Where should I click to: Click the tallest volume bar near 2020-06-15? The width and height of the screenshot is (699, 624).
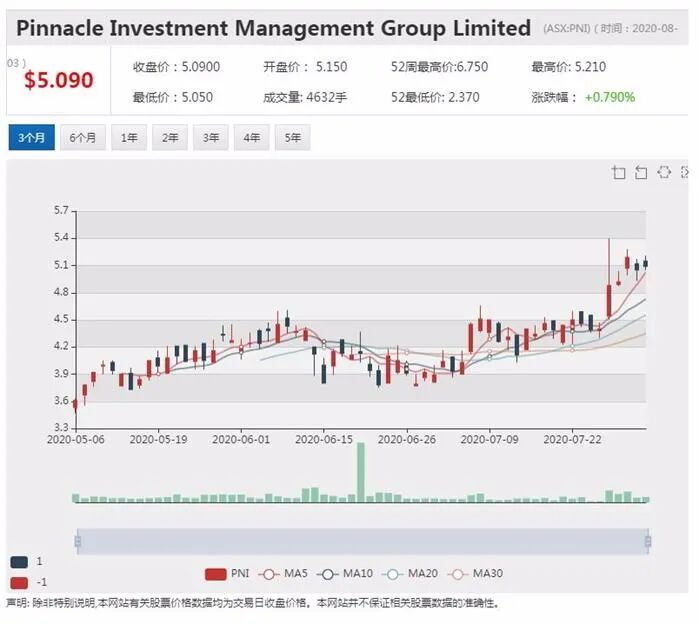click(x=361, y=472)
